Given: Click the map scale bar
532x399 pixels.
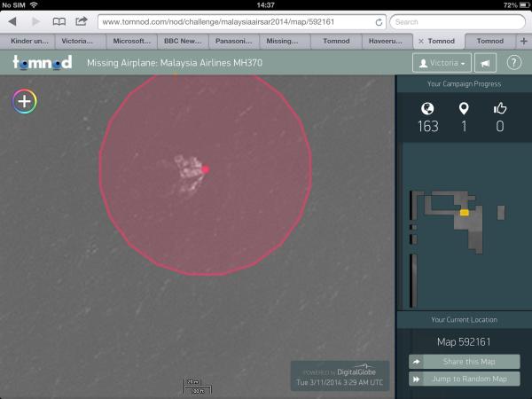Looking at the screenshot, I should pos(198,387).
